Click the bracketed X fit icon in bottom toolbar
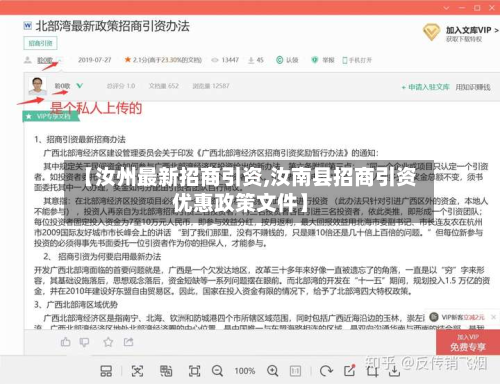This screenshot has width=500, height=384. click(x=137, y=371)
